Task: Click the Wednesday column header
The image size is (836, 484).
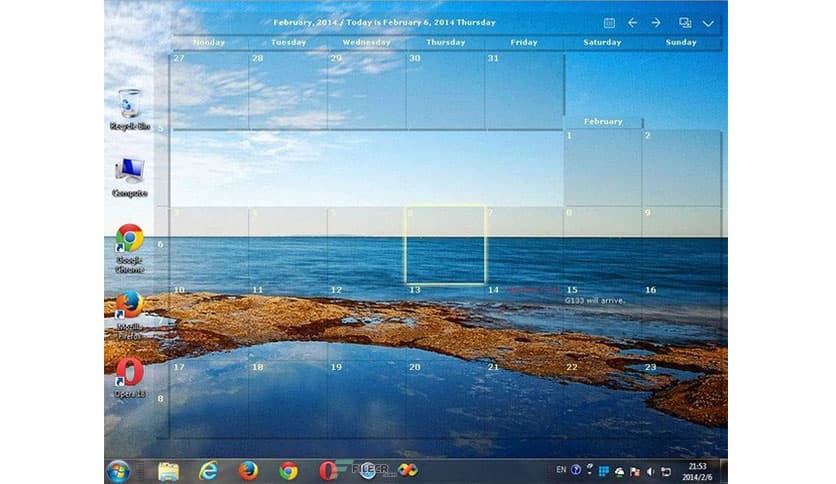Action: tap(366, 42)
